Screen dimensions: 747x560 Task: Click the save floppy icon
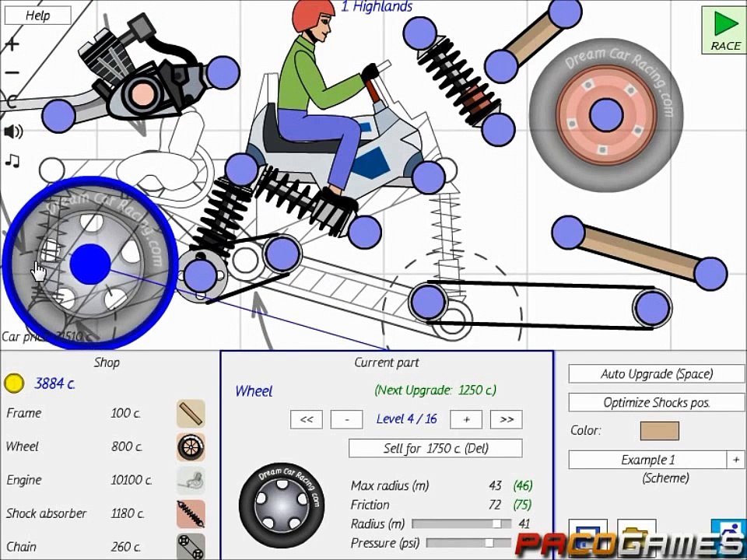[x=588, y=538]
